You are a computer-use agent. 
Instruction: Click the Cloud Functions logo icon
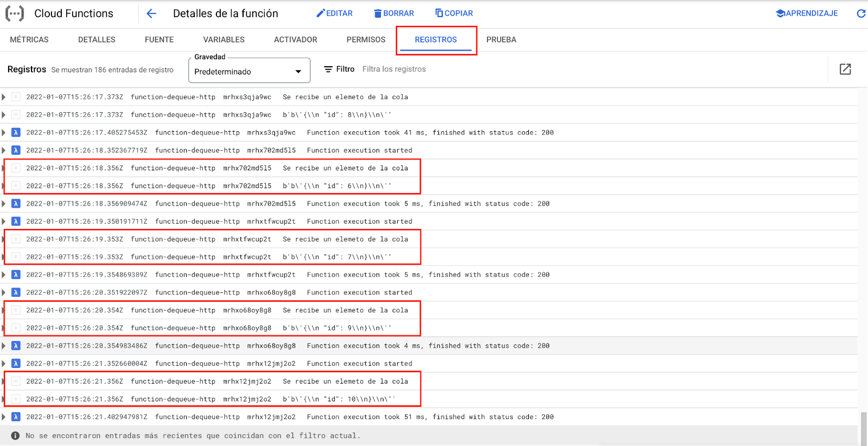(15, 14)
